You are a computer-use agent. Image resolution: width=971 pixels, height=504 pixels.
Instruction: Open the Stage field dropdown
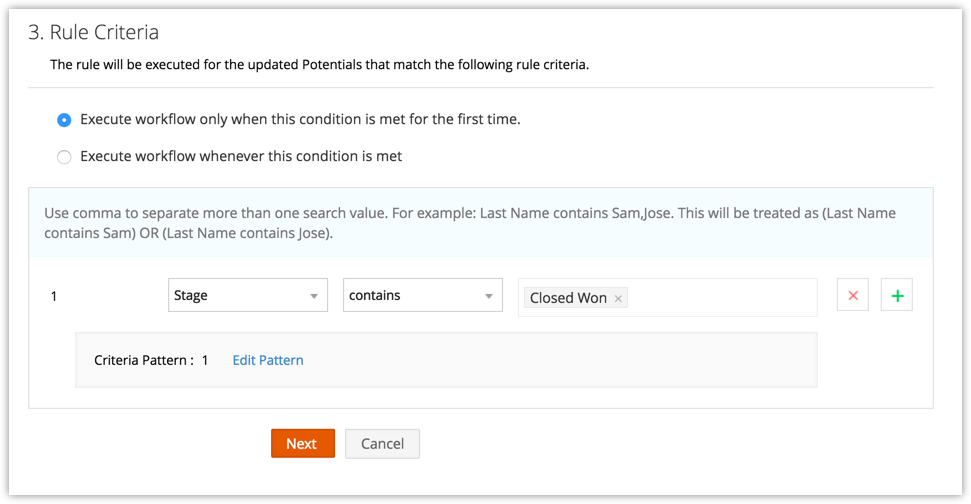click(247, 296)
